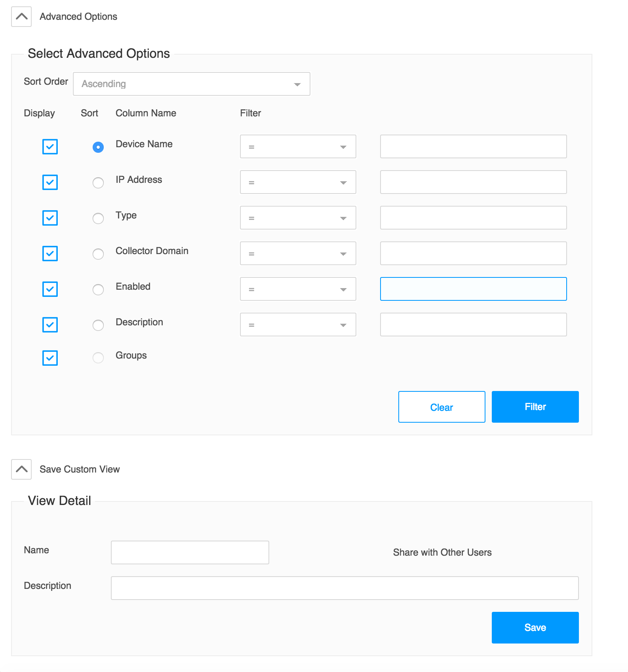This screenshot has width=628, height=672.
Task: Collapse the Save Custom View section
Action: [x=21, y=469]
